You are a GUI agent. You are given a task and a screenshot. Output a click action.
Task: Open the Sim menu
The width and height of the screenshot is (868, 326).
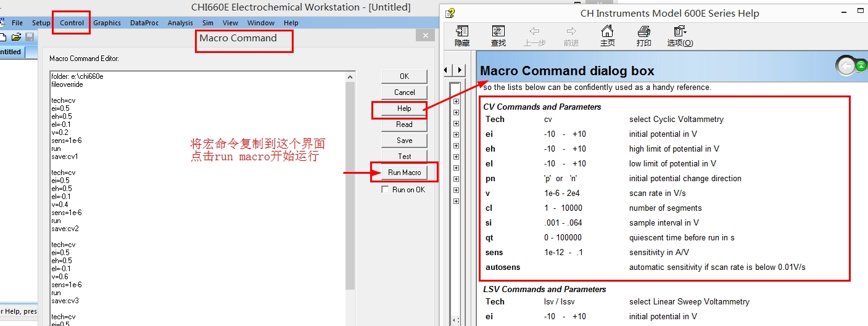pyautogui.click(x=208, y=23)
